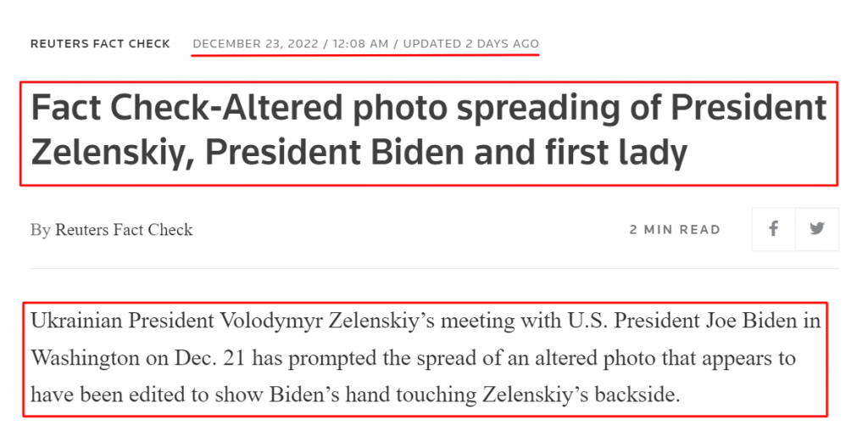Click the 2 MIN READ label

pos(675,229)
